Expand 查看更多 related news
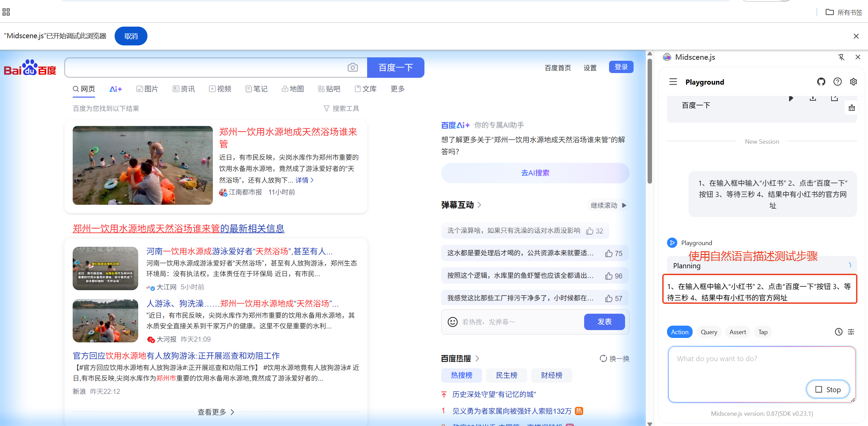The width and height of the screenshot is (868, 426). click(216, 412)
